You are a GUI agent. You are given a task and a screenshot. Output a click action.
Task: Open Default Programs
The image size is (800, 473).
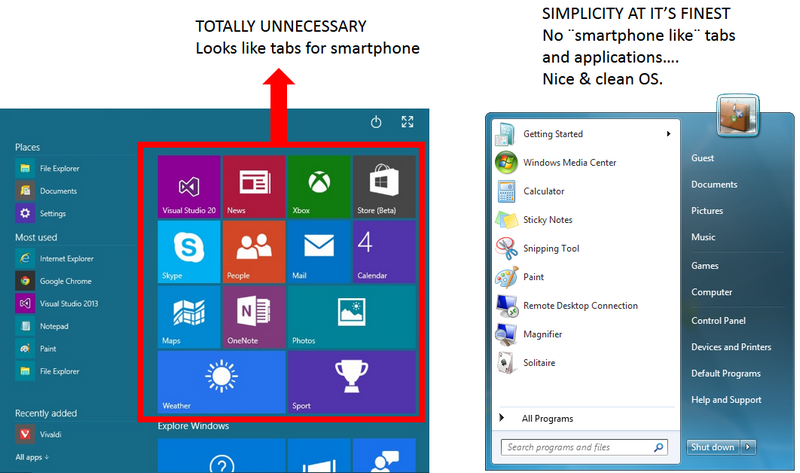pyautogui.click(x=726, y=374)
